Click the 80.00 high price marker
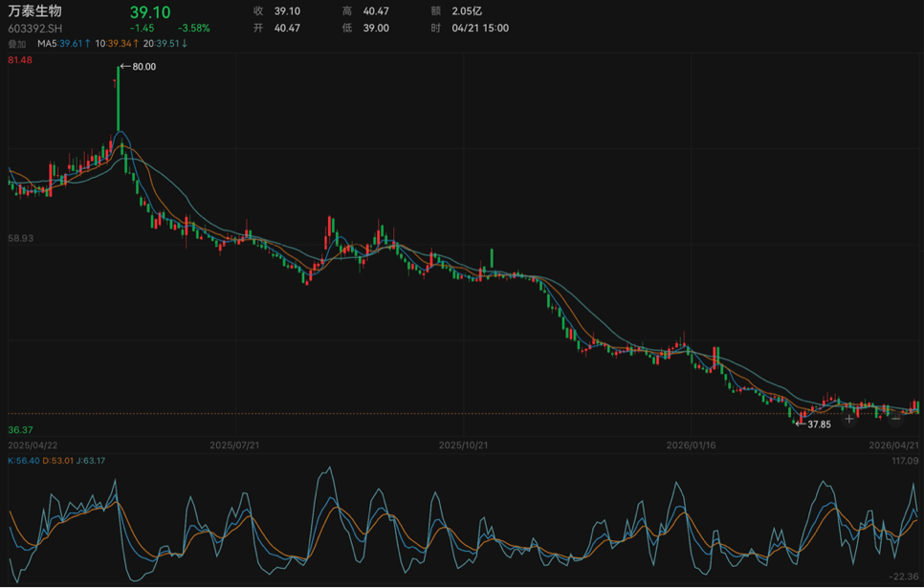 click(143, 67)
